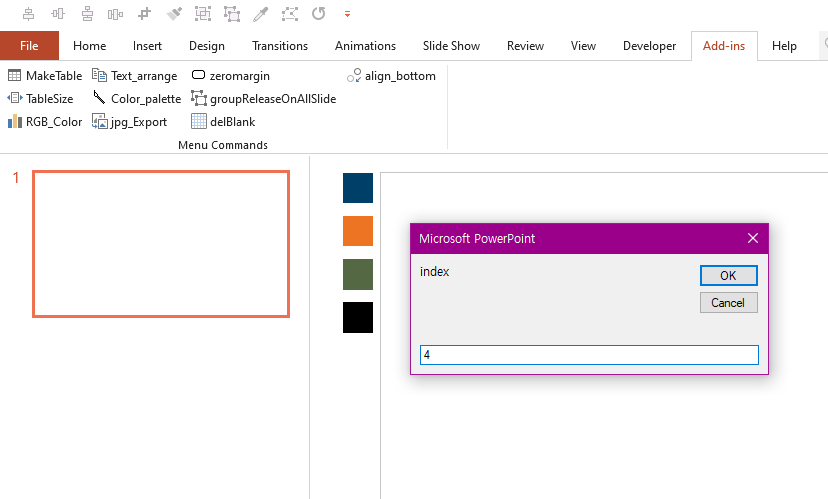Click the black color square
Viewport: 828px width, 499px height.
click(358, 318)
